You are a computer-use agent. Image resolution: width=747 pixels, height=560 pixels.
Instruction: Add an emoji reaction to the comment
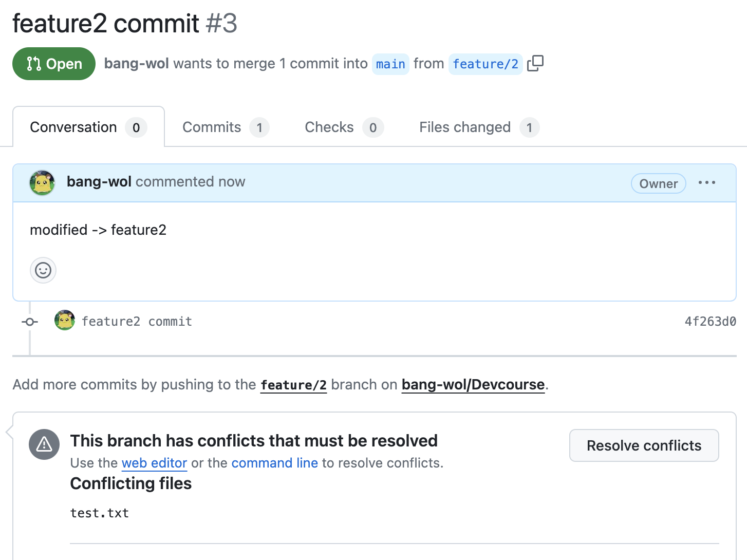click(43, 270)
